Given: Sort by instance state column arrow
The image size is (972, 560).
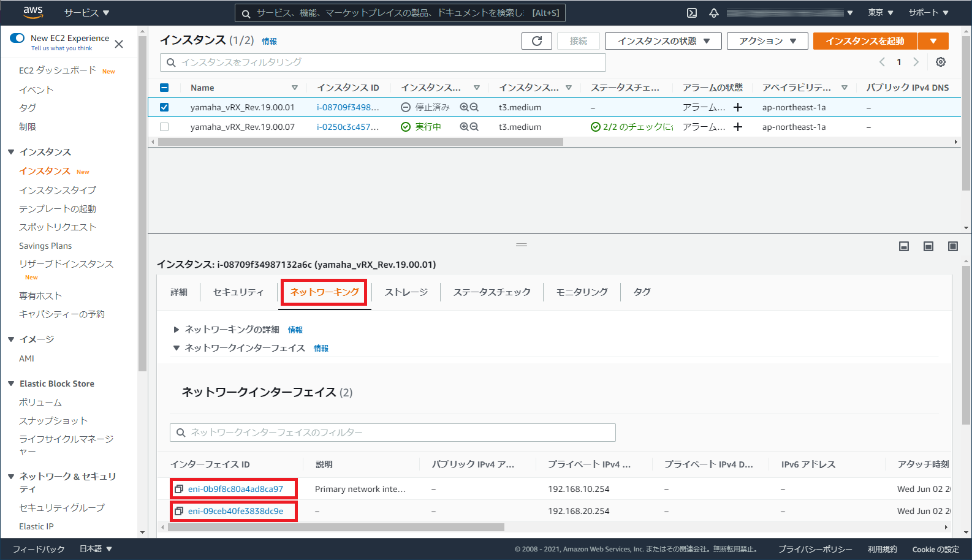Looking at the screenshot, I should click(477, 88).
